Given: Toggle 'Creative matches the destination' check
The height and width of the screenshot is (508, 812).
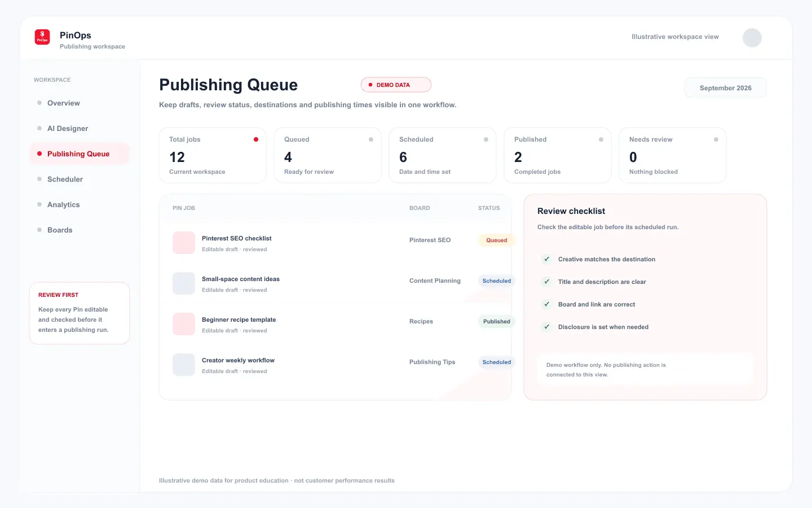Looking at the screenshot, I should click(546, 259).
